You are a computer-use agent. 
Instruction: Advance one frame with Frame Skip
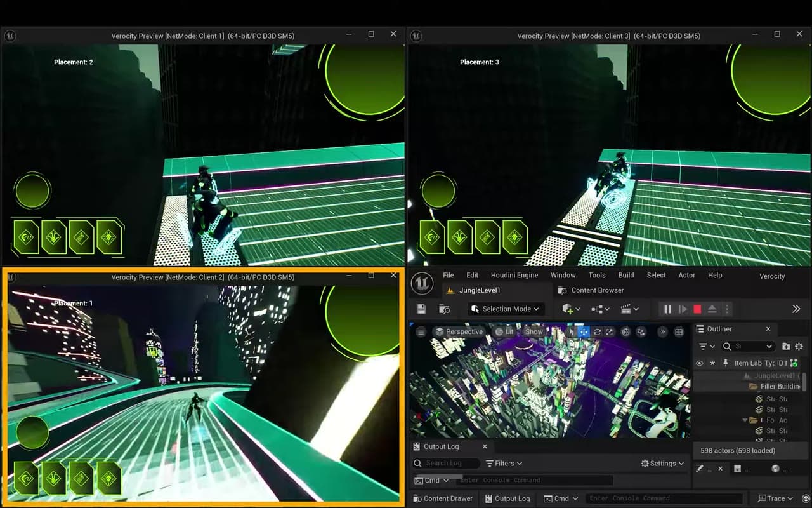683,309
